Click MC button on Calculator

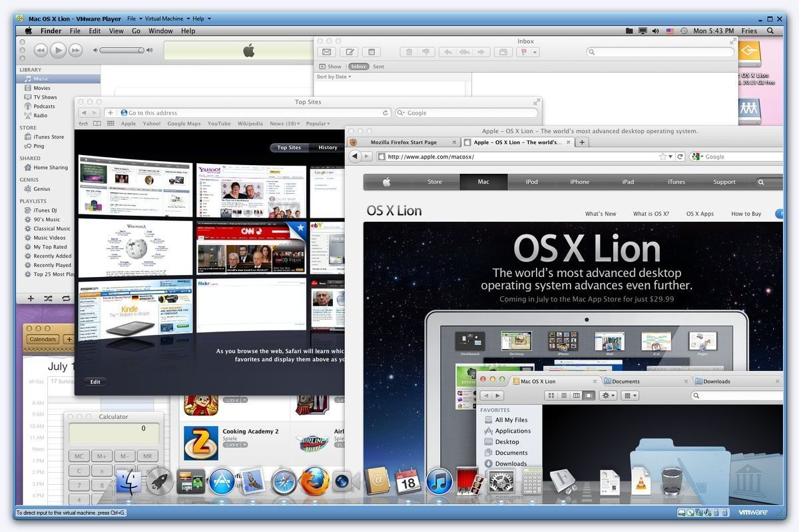coord(79,456)
